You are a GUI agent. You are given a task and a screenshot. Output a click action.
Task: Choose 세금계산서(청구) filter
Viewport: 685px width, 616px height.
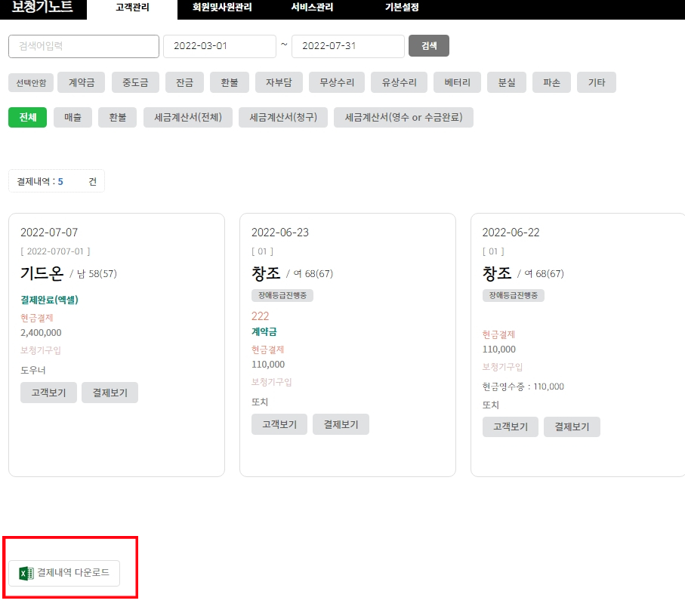click(x=283, y=118)
